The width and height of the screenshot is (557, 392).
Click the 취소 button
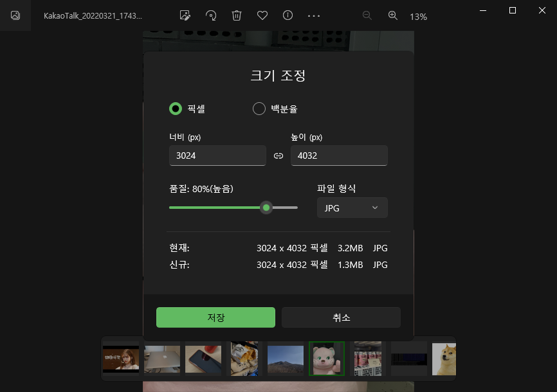341,317
